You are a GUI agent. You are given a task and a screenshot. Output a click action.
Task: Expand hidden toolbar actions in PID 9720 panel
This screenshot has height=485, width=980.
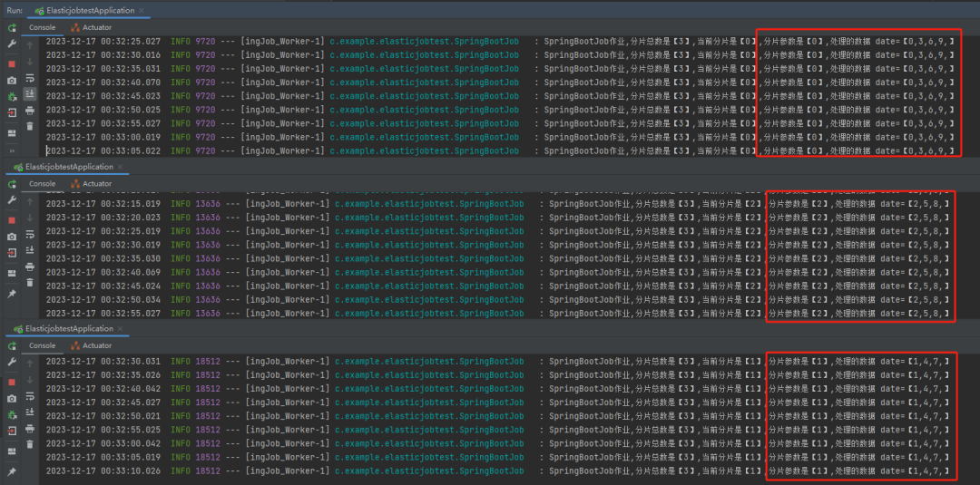click(x=12, y=151)
